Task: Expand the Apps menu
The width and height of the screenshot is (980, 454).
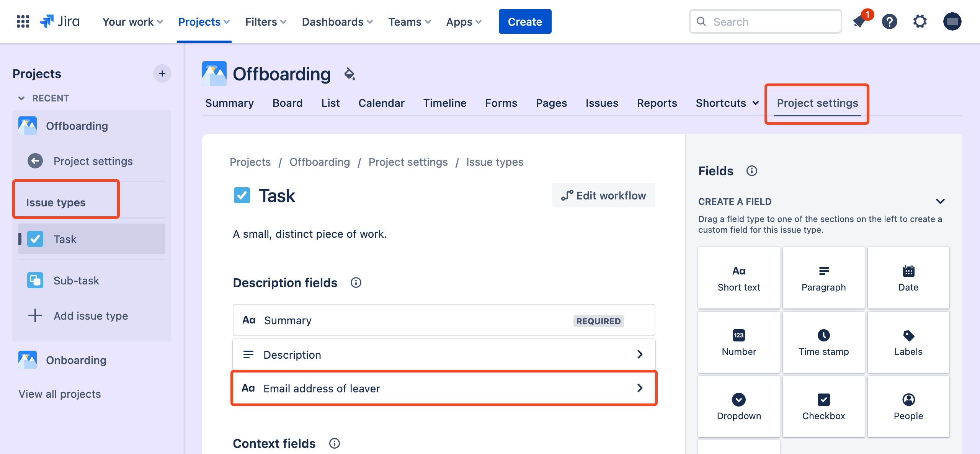Action: pyautogui.click(x=464, y=22)
